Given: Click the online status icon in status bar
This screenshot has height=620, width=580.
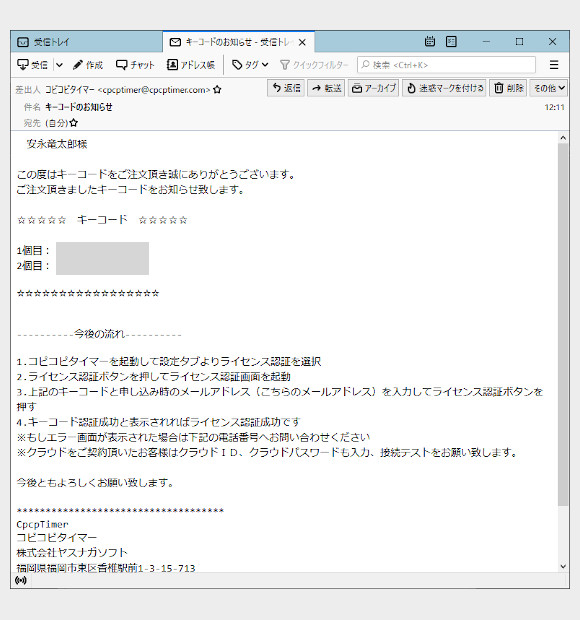Looking at the screenshot, I should pyautogui.click(x=21, y=580).
